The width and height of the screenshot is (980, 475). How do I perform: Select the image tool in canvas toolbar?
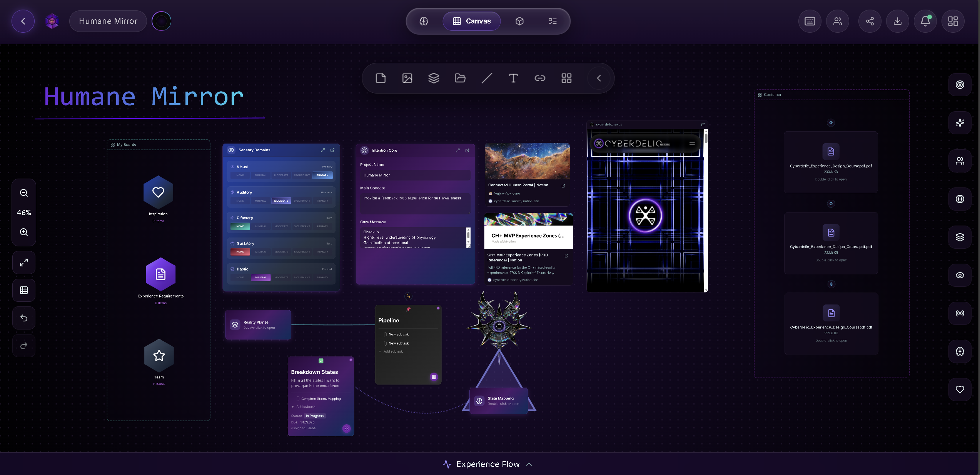[x=407, y=78]
